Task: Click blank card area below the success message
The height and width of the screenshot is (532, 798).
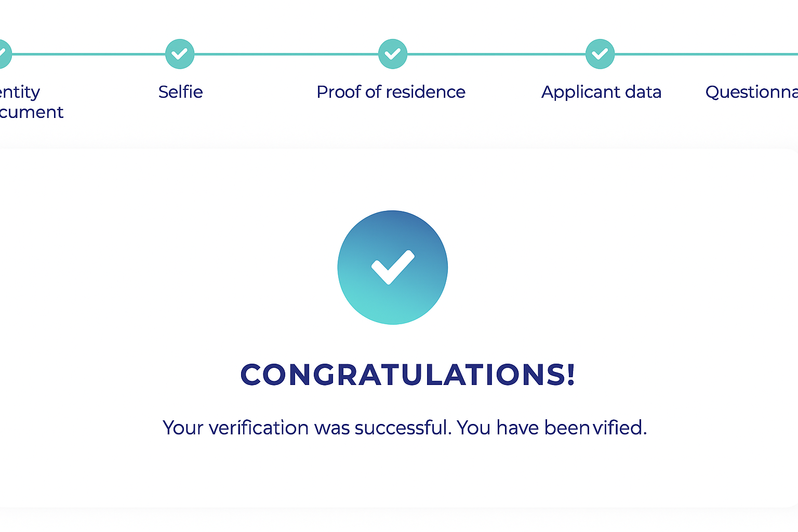Action: click(x=399, y=475)
